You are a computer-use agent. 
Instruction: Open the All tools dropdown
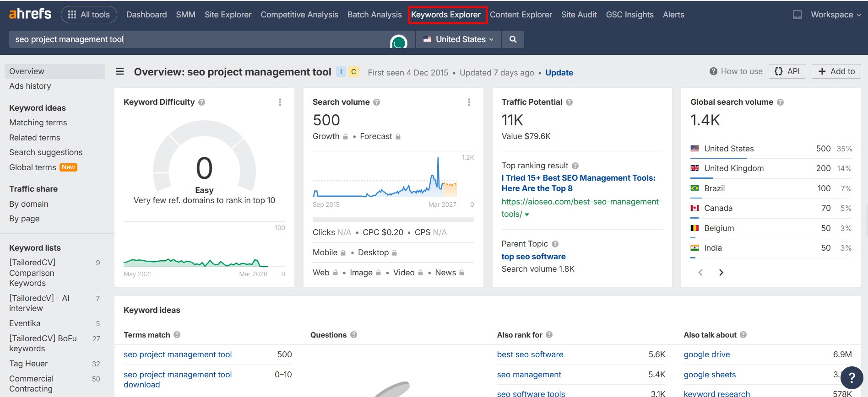(x=89, y=15)
